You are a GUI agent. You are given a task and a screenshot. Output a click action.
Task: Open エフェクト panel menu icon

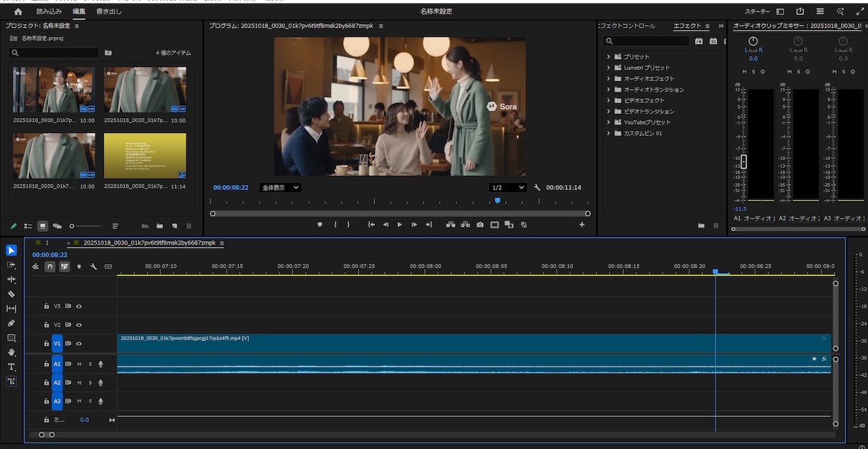tap(707, 26)
